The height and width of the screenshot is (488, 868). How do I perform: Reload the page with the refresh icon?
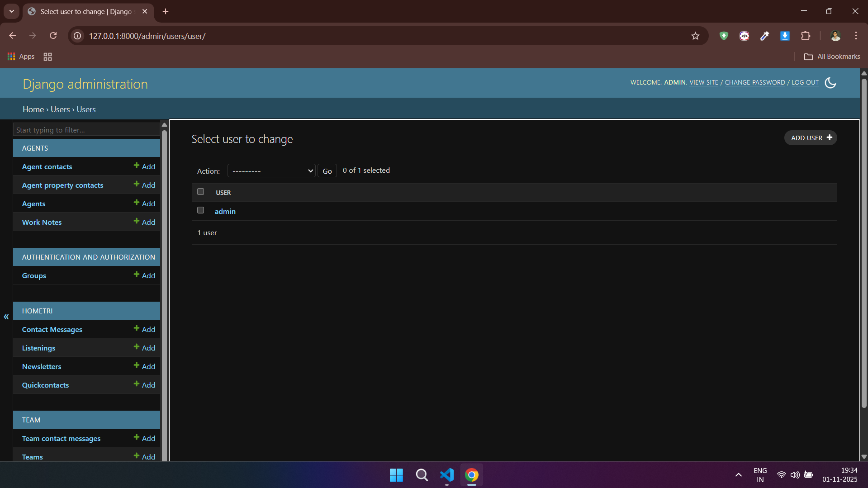pos(53,36)
